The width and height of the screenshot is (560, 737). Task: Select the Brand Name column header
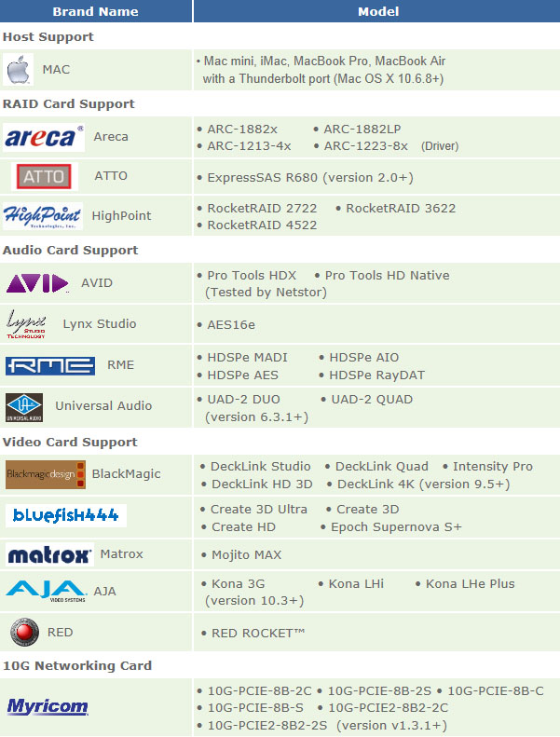95,11
